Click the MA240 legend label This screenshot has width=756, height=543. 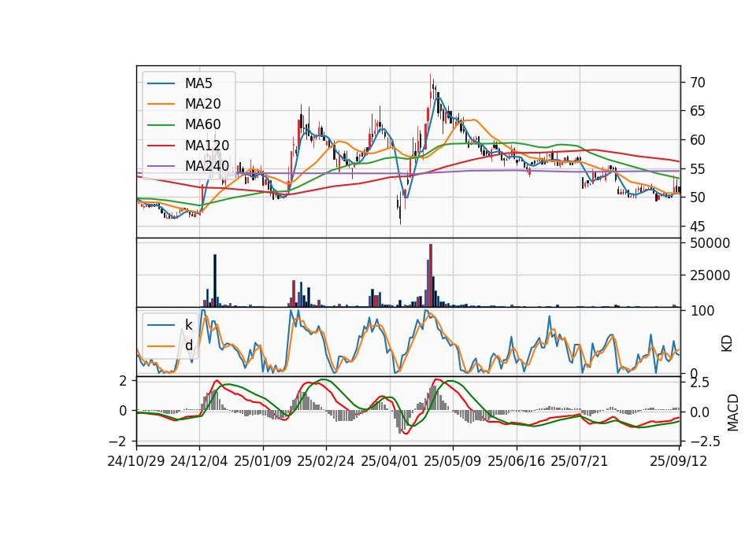[207, 166]
